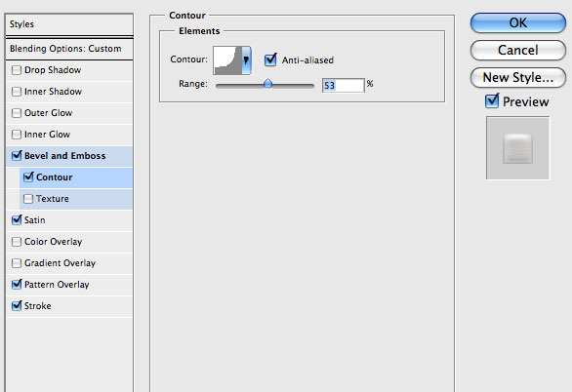Select the Color Overlay label
572x392 pixels.
tap(54, 242)
